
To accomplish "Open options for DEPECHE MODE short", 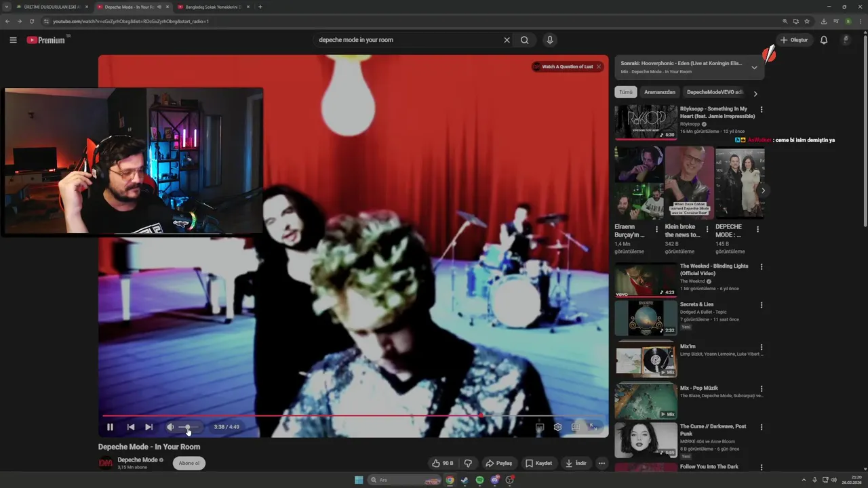I will pos(757,229).
